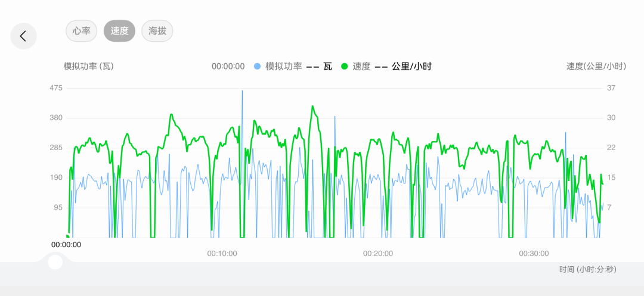Switch to the 心率 tab
The image size is (644, 296).
pos(81,31)
